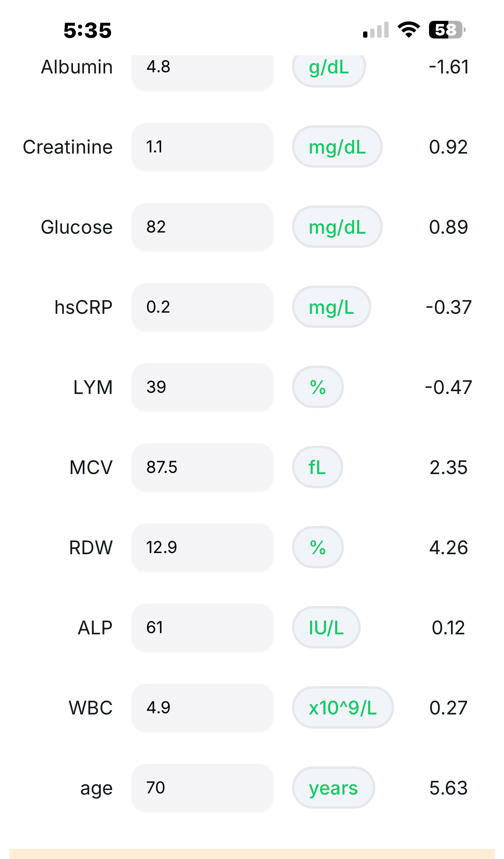Select the RDW input field
This screenshot has width=504, height=859.
click(x=202, y=548)
